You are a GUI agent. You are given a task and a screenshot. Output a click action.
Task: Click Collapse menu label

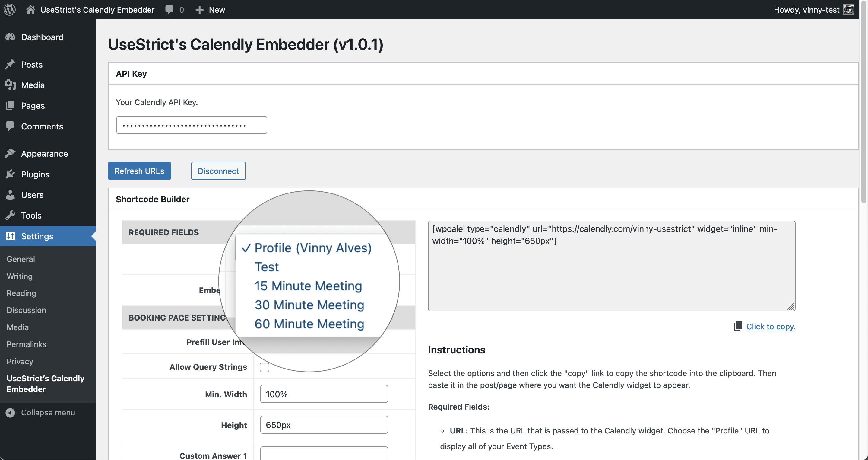pos(48,412)
